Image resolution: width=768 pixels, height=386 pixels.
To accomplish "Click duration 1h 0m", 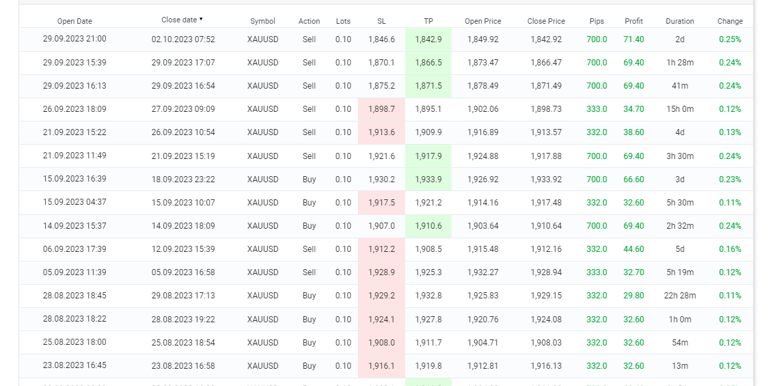I will [x=680, y=319].
